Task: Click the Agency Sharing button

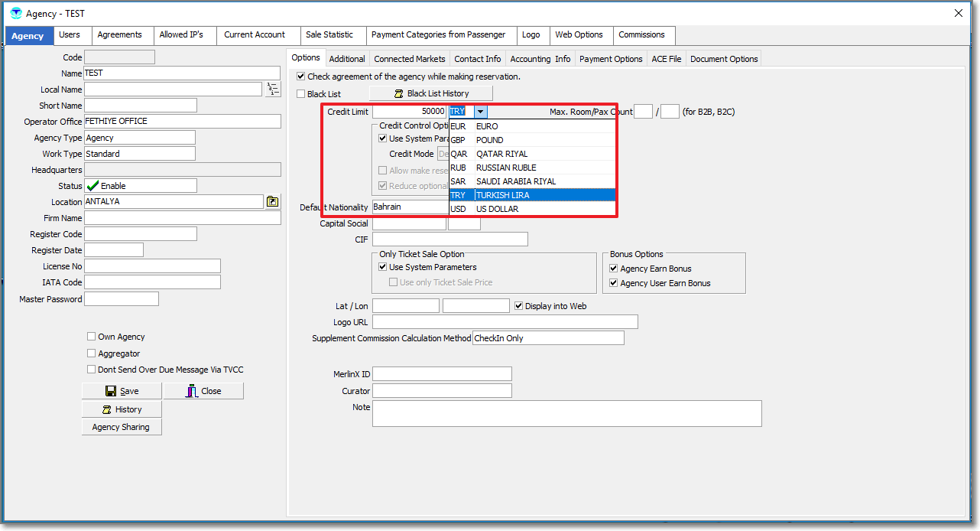Action: click(122, 427)
